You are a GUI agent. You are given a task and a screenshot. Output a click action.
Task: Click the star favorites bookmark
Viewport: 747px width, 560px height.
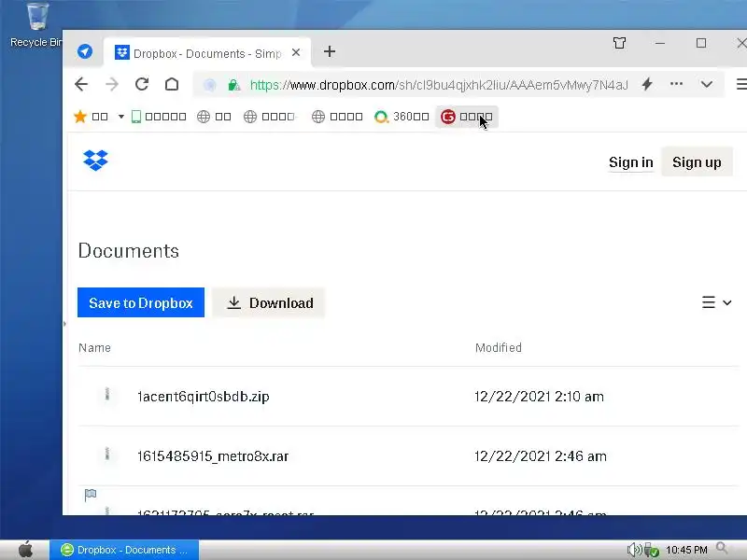point(91,117)
